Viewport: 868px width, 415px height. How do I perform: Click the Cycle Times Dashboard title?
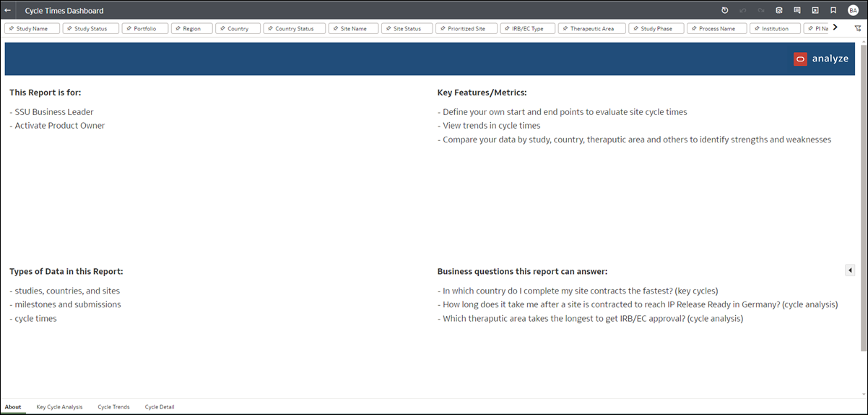pyautogui.click(x=64, y=11)
